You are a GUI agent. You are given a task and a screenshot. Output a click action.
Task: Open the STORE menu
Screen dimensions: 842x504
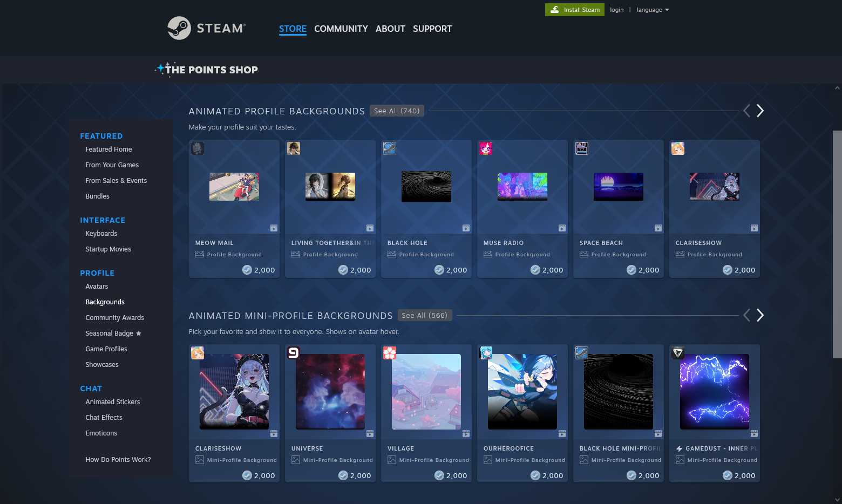(x=293, y=29)
